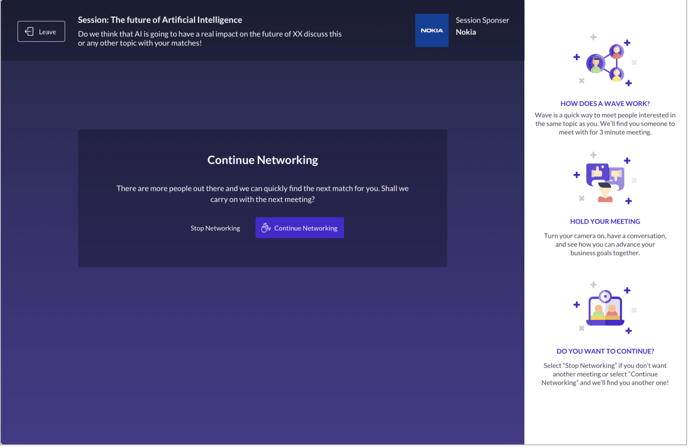688x448 pixels.
Task: Click the video call laptop illustration
Action: (x=605, y=309)
